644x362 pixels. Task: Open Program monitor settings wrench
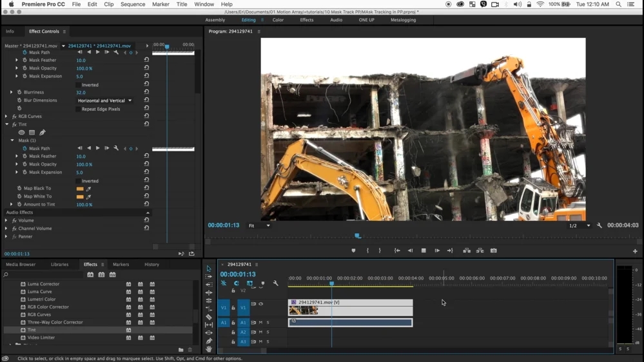pos(600,225)
